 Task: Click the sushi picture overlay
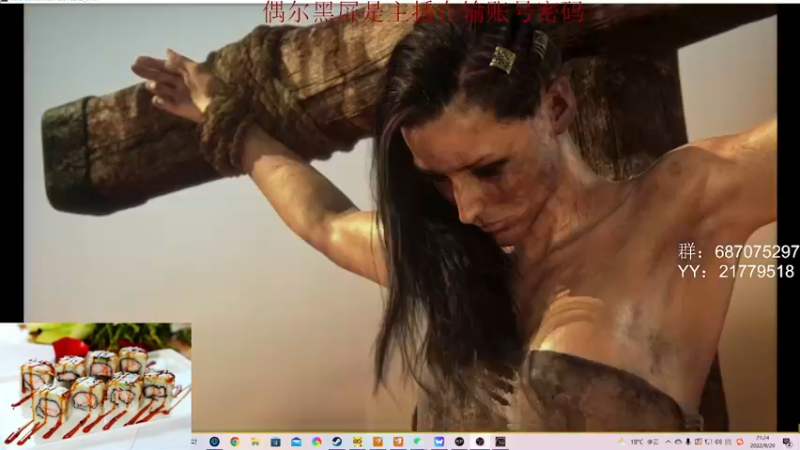coord(95,386)
